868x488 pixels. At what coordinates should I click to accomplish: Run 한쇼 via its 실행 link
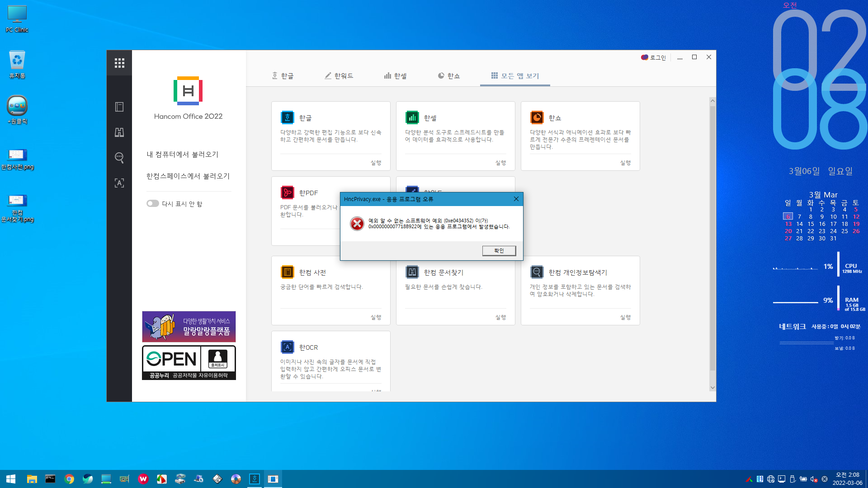pyautogui.click(x=625, y=163)
